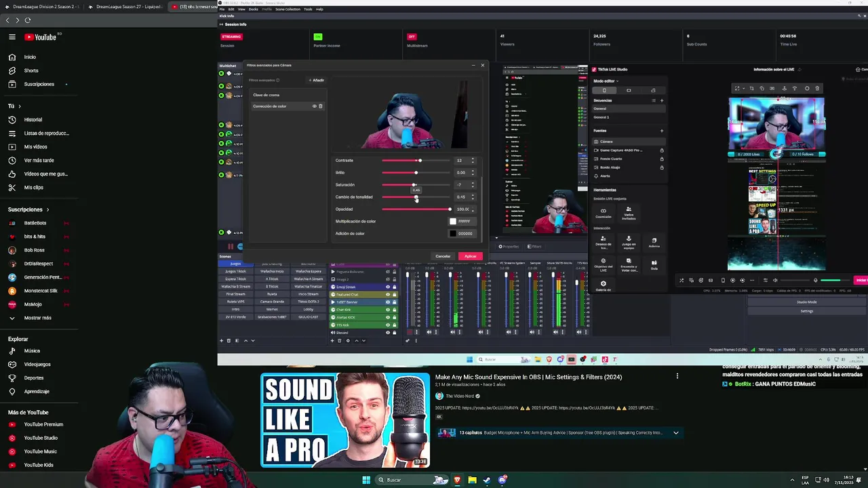Adjust Contraste value stepper
Image resolution: width=868 pixels, height=488 pixels.
pyautogui.click(x=473, y=161)
